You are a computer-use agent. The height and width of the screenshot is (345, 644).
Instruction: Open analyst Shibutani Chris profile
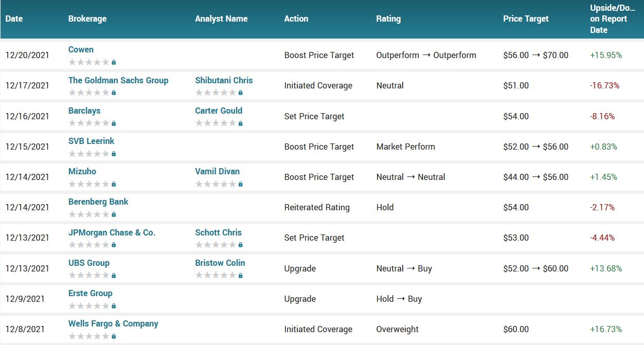(224, 80)
